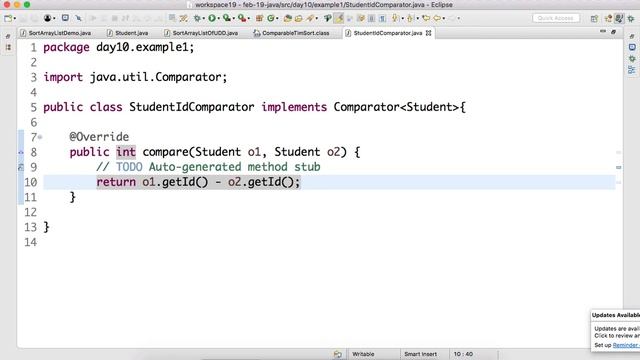Viewport: 640px width, 360px height.
Task: Click in the Quick Access search field
Action: coord(556,18)
